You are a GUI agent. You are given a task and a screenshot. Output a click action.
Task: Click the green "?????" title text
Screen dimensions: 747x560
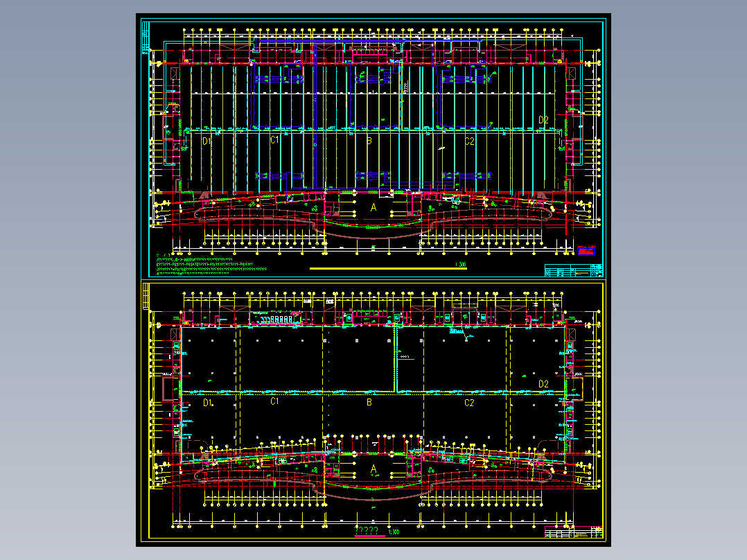click(x=367, y=530)
